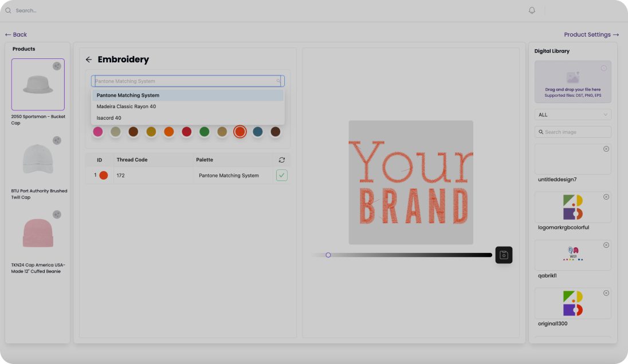628x364 pixels.
Task: Click the notification bell icon
Action: click(532, 10)
